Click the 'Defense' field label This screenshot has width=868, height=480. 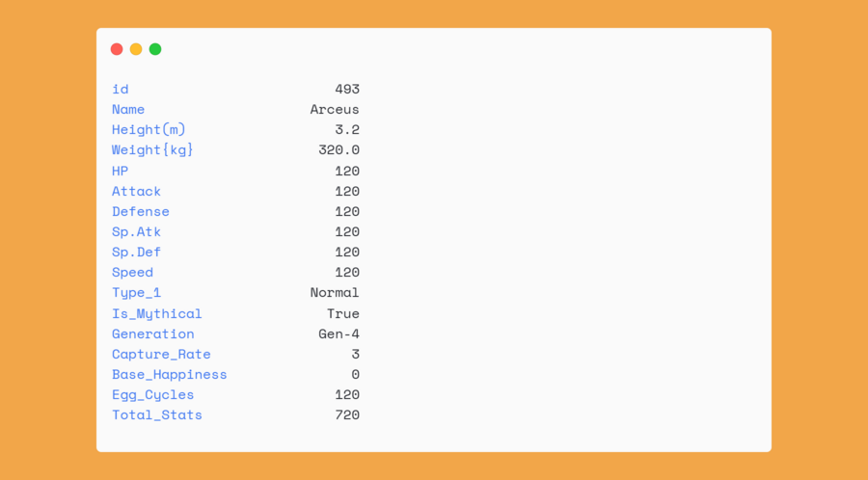(x=140, y=211)
